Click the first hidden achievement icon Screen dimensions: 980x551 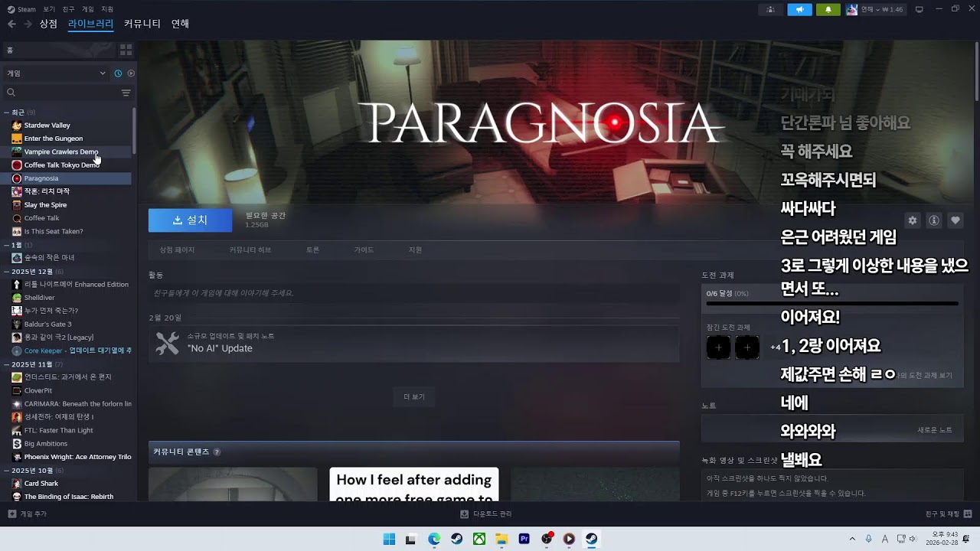click(x=718, y=347)
